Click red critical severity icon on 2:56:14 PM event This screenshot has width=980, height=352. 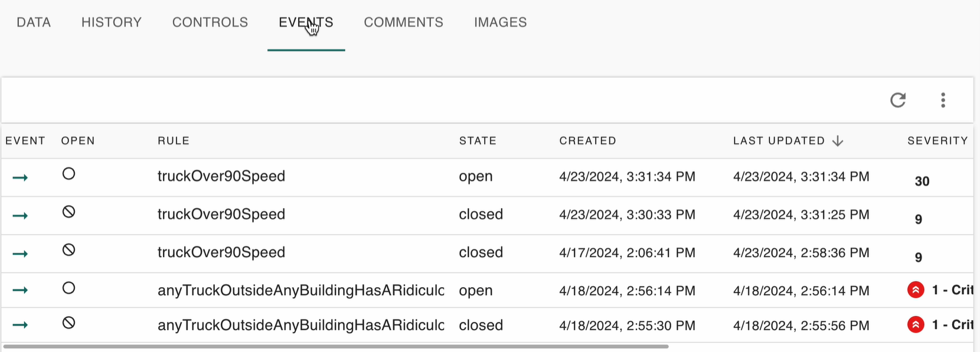pos(916,290)
